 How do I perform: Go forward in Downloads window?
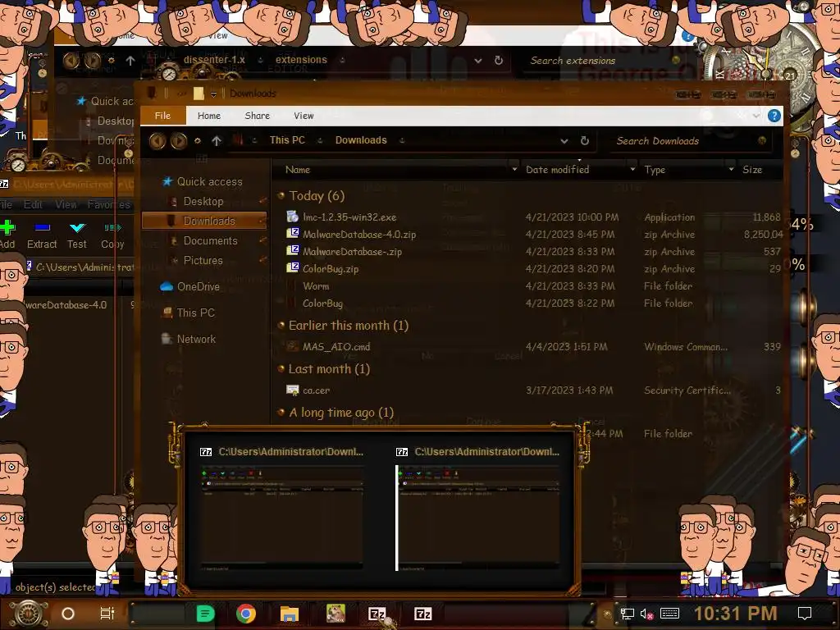tap(179, 141)
